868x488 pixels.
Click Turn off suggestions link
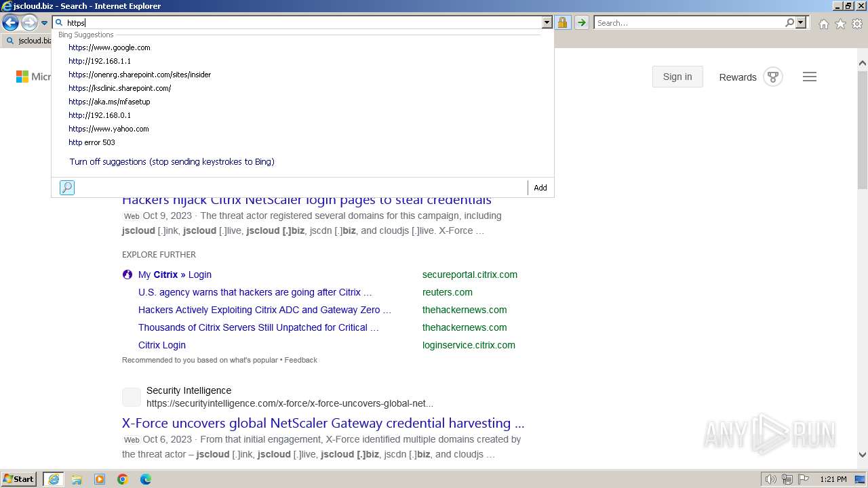(x=172, y=162)
